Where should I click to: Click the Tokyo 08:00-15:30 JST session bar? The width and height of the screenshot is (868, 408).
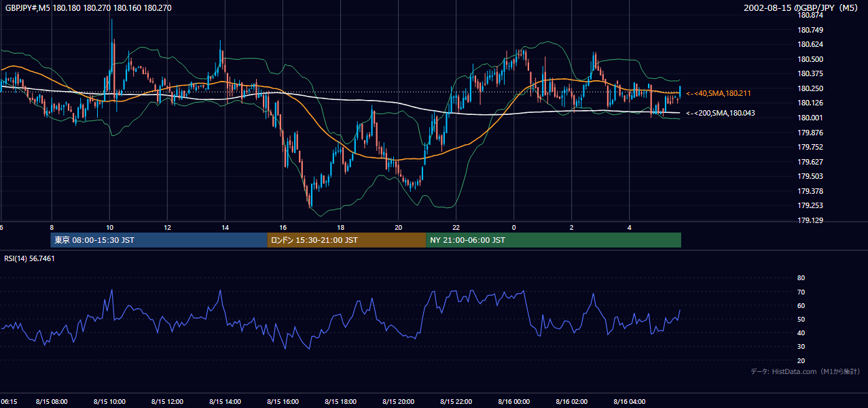tap(159, 240)
